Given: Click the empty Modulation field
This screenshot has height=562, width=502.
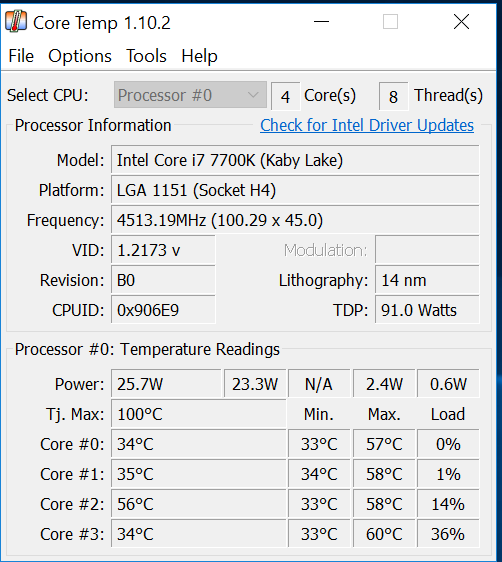Looking at the screenshot, I should click(x=427, y=250).
